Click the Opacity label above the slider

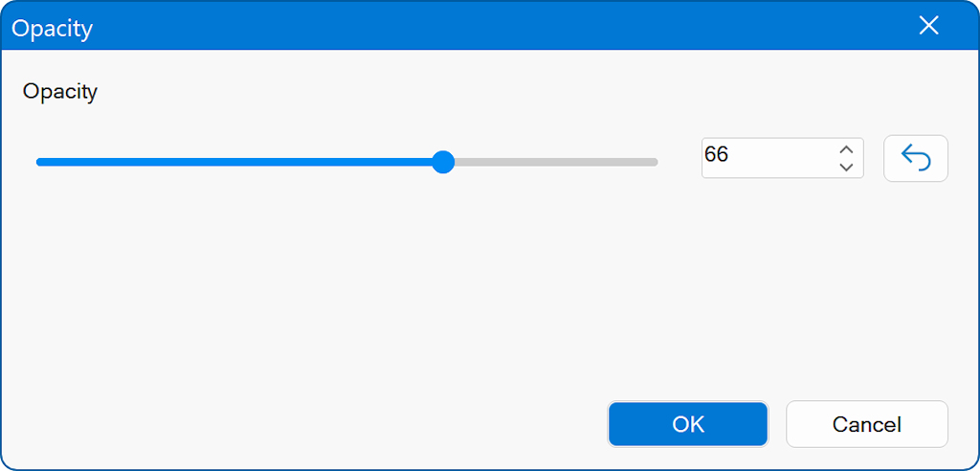pyautogui.click(x=60, y=92)
